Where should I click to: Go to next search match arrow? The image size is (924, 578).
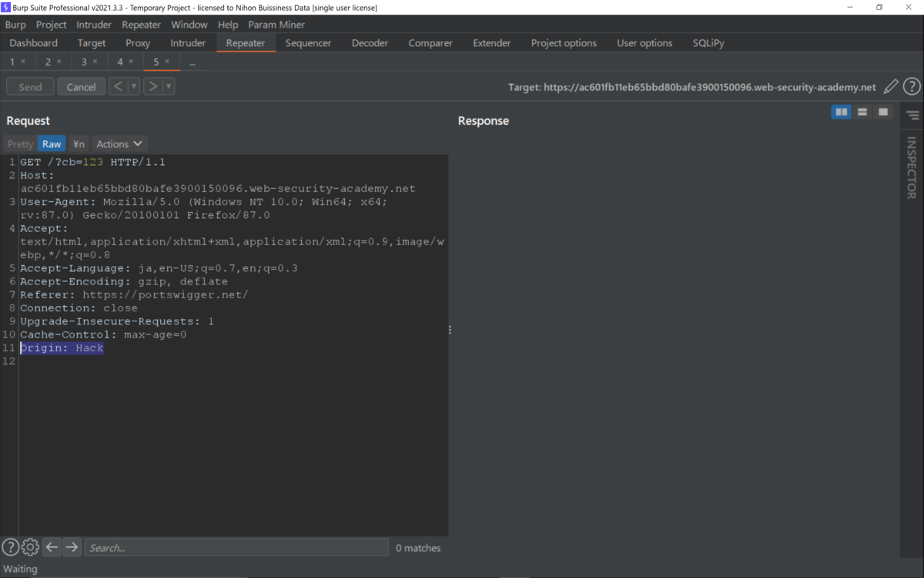pyautogui.click(x=72, y=547)
